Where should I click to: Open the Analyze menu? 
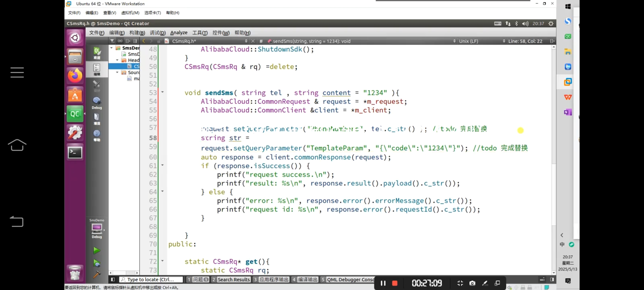click(179, 32)
